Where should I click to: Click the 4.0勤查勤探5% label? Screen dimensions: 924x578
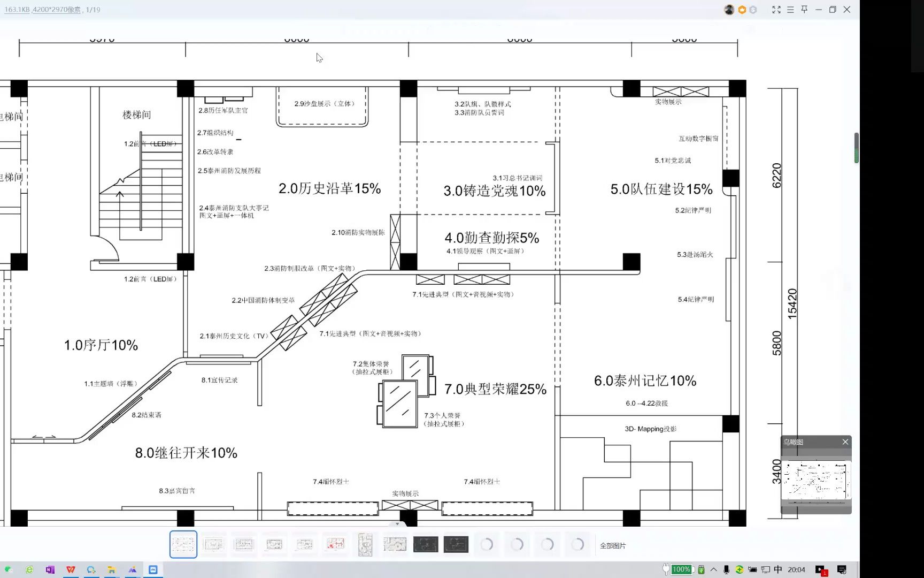(492, 238)
